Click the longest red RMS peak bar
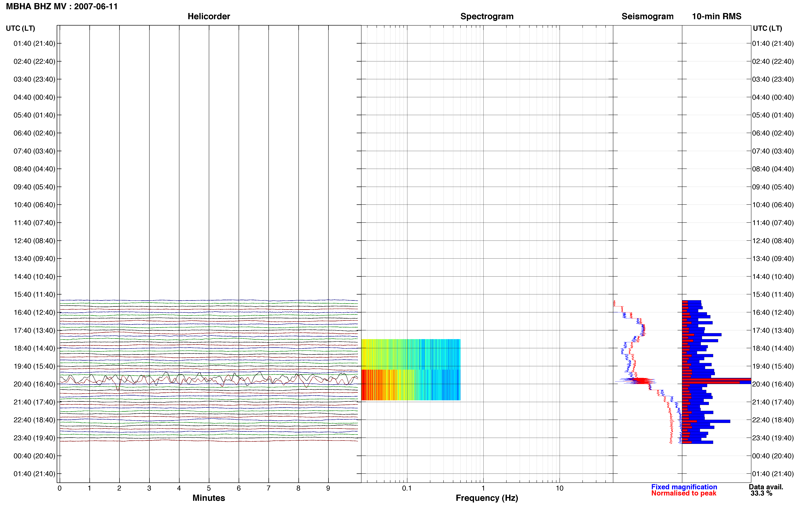812x508 pixels. click(x=716, y=379)
